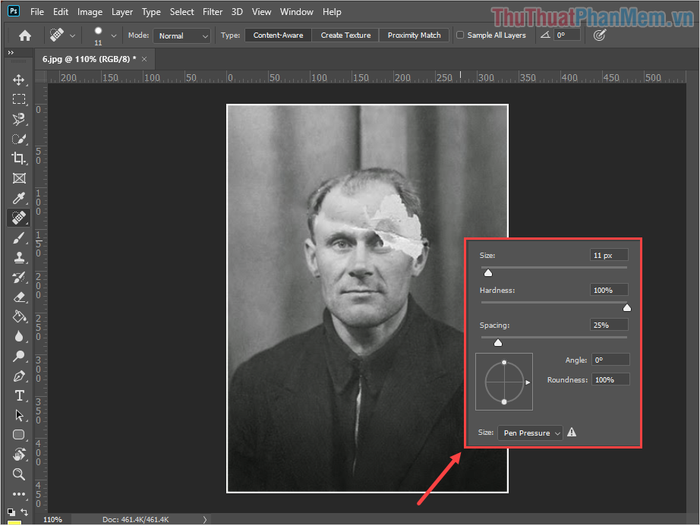The image size is (700, 525).
Task: Choose Content-Aware type button
Action: tap(278, 35)
